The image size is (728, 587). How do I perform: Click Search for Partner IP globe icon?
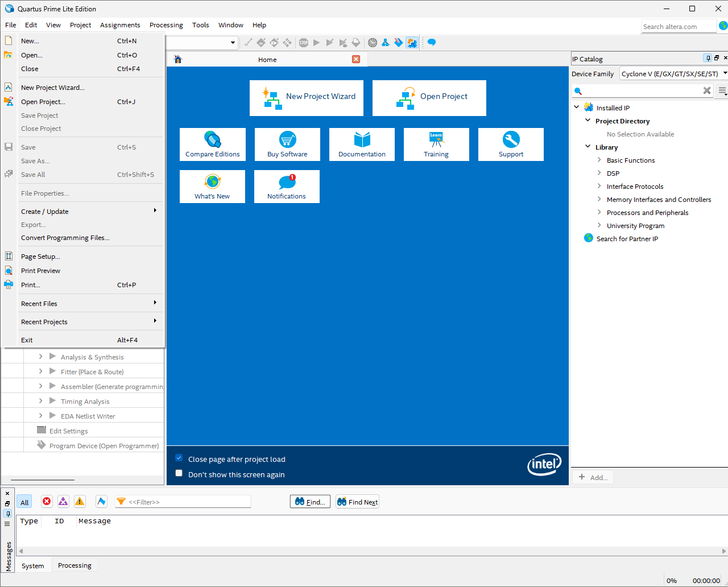pyautogui.click(x=589, y=238)
